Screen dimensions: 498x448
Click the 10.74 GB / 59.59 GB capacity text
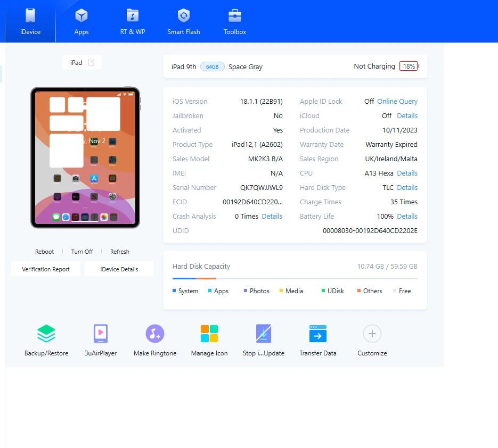tap(387, 266)
